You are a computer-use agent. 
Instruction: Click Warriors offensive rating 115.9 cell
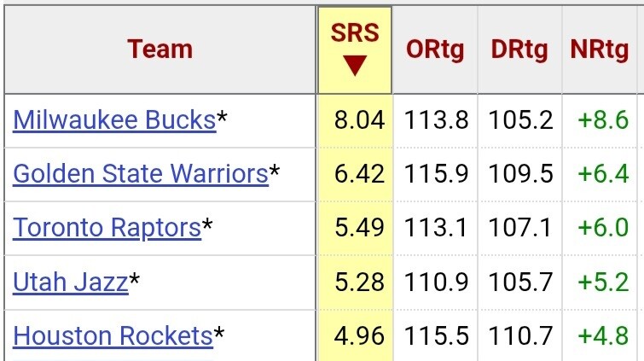[x=436, y=174]
